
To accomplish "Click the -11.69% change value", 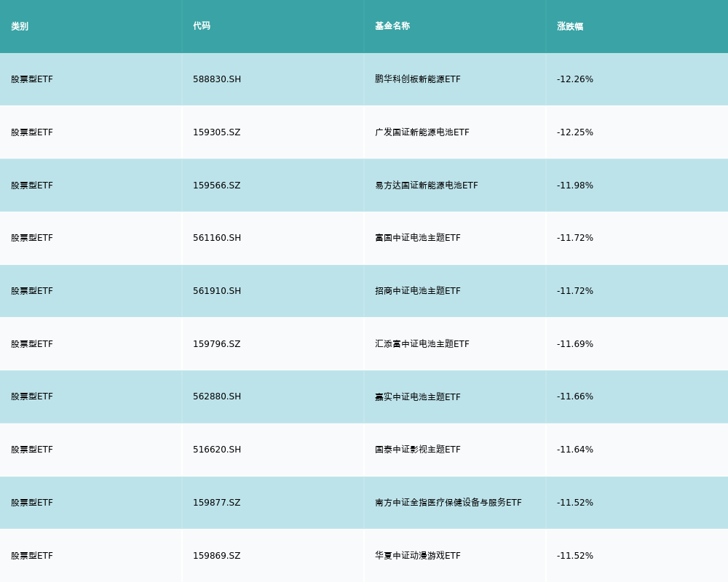I will click(x=575, y=344).
